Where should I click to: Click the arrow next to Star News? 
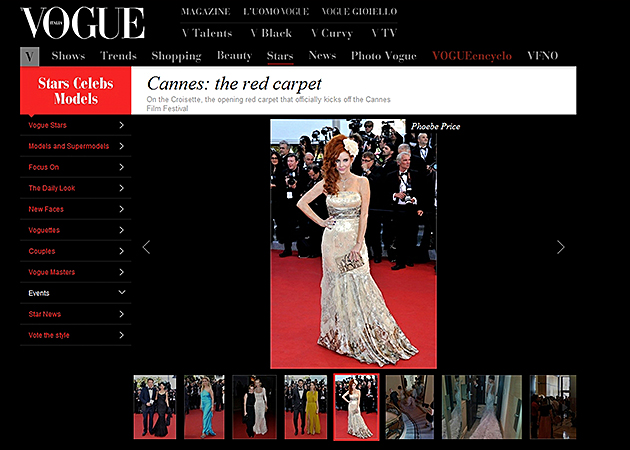121,314
